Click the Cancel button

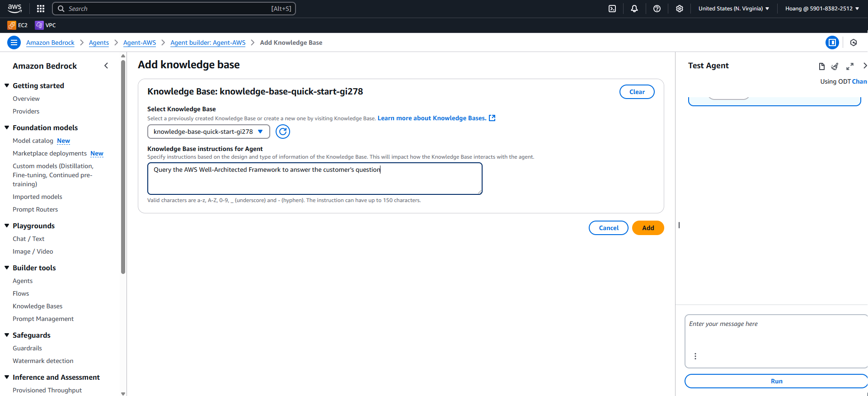tap(609, 228)
